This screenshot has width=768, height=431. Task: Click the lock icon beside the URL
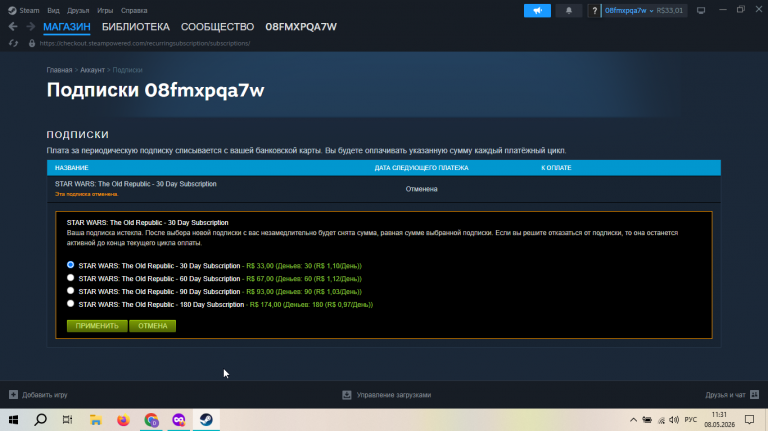32,43
